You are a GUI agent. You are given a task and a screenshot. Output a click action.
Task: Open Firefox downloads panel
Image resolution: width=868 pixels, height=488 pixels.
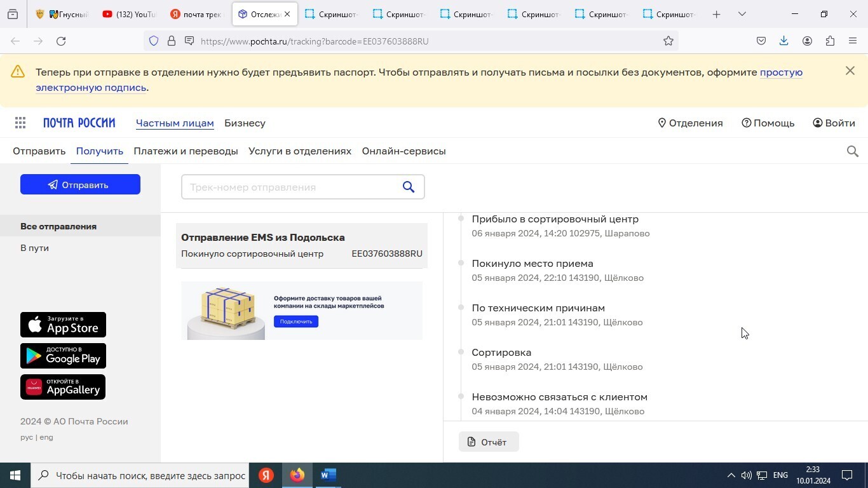[x=783, y=41]
